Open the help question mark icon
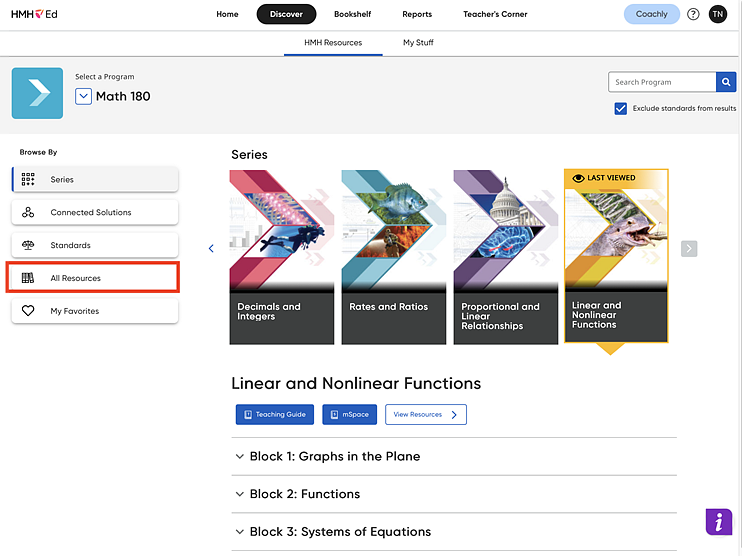 point(693,14)
